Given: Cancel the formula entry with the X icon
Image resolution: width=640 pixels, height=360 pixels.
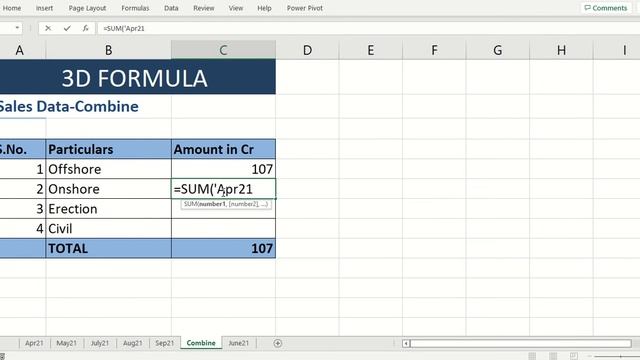Looking at the screenshot, I should (x=48, y=28).
